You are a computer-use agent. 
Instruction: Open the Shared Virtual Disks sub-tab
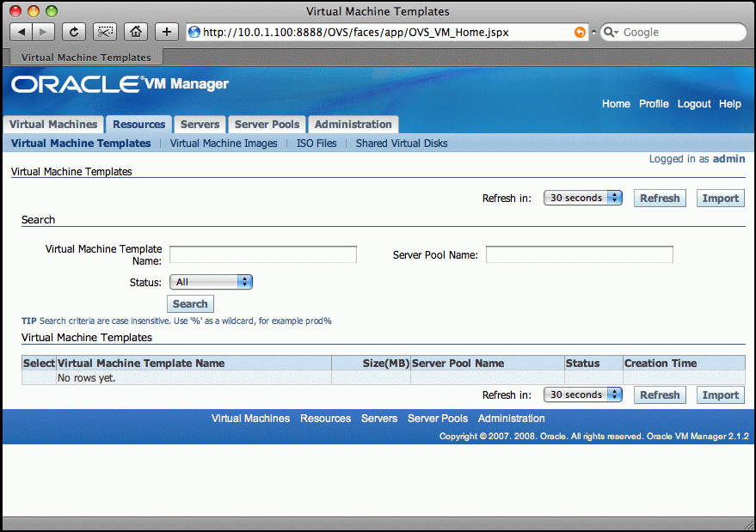pyautogui.click(x=402, y=144)
